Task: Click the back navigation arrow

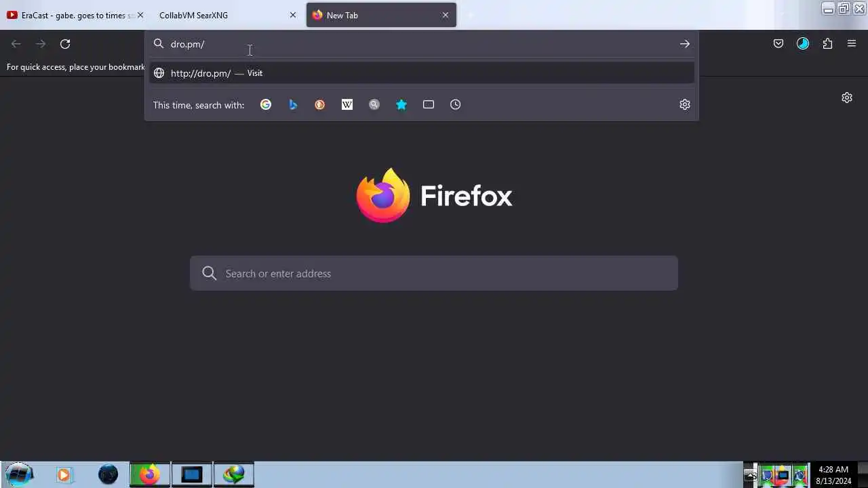Action: [x=16, y=44]
